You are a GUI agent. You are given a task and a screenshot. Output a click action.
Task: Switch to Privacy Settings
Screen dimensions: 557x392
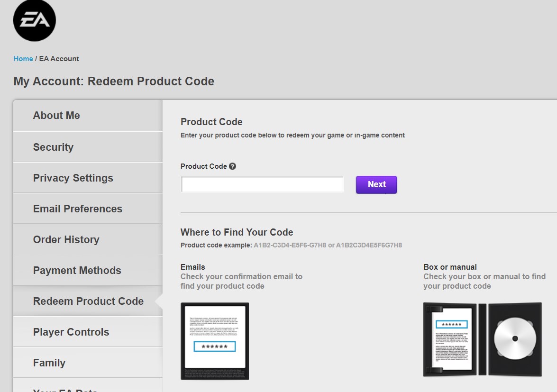click(88, 178)
